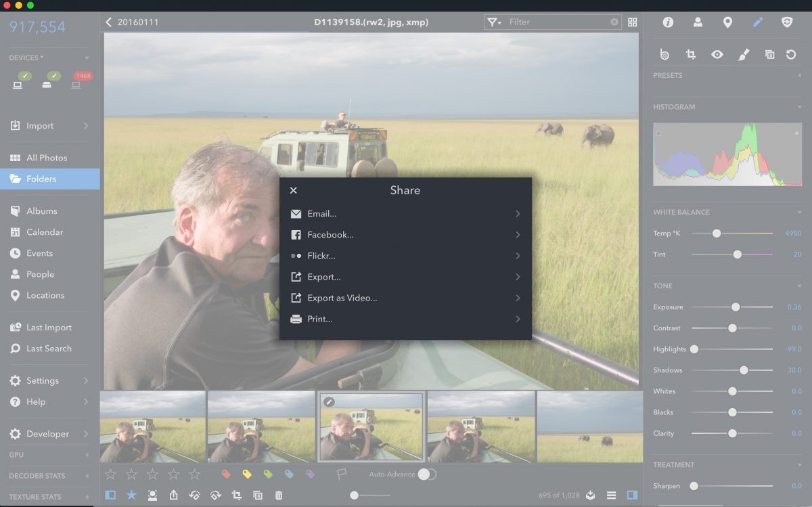Toggle the left sidebar panel visibility icon
812x507 pixels.
[110, 495]
